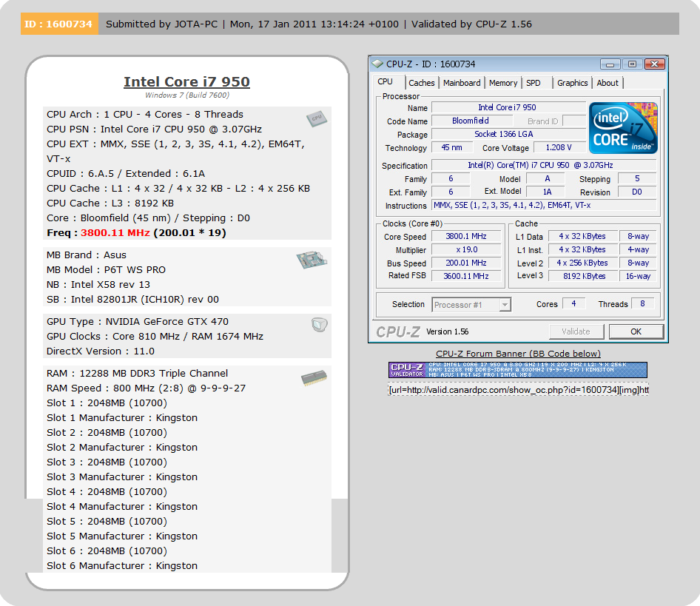Viewport: 700px width, 606px height.
Task: Click the GPU Type : NVIDIA GeForce GTX 470 line
Action: 138,322
